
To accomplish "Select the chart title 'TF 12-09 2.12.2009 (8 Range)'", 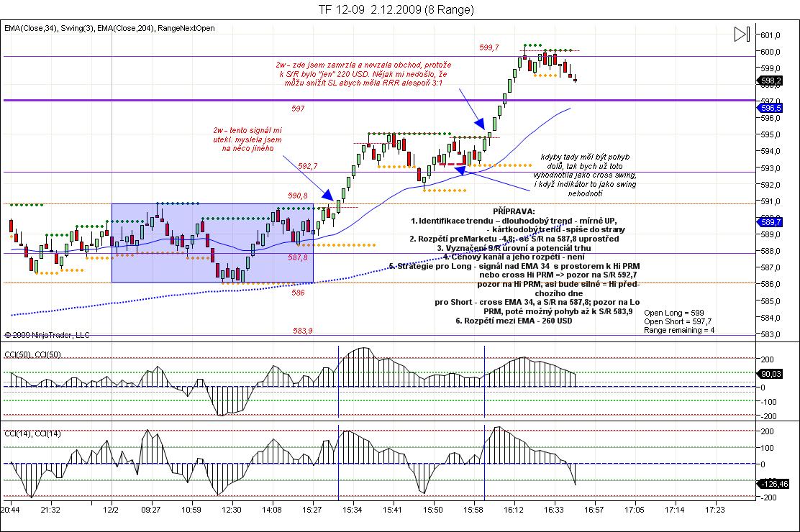I will pos(396,9).
